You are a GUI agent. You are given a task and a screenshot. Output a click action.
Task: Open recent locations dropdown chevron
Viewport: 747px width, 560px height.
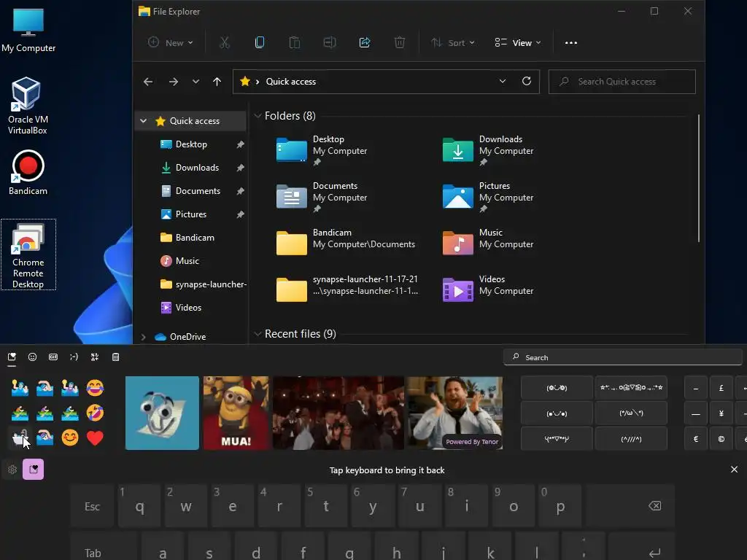196,82
